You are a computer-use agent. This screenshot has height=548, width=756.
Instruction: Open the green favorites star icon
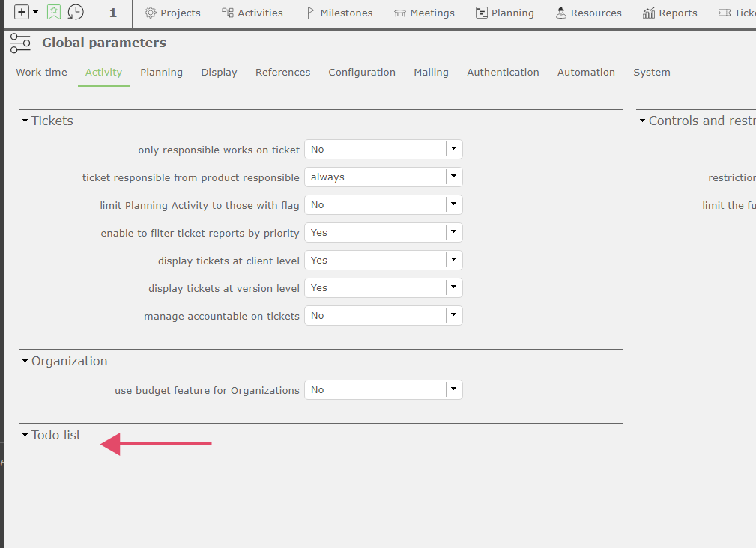(54, 13)
